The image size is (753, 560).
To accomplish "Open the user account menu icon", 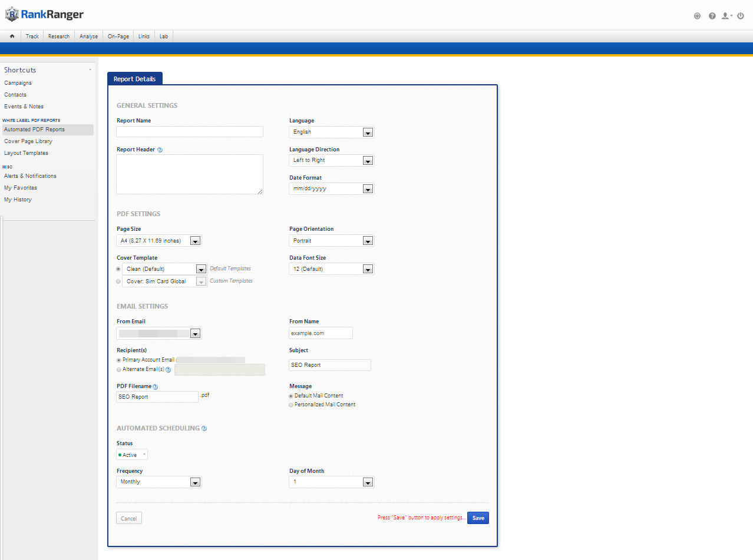I will [x=726, y=16].
